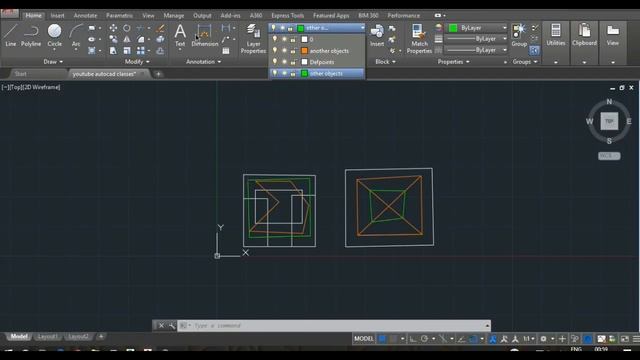Click the white color swatch of Defpoints
Viewport: 640px width, 360px height.
[x=304, y=62]
